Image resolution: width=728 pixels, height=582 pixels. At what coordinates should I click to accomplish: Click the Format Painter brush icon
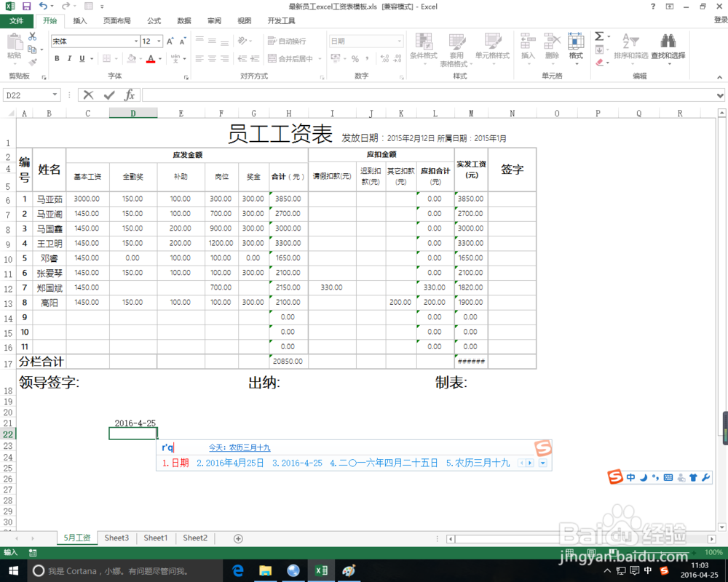[32, 61]
